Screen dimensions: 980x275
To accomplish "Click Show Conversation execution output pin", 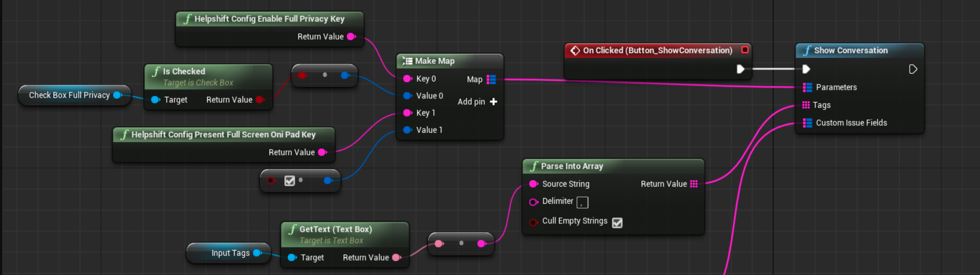I will (x=913, y=69).
